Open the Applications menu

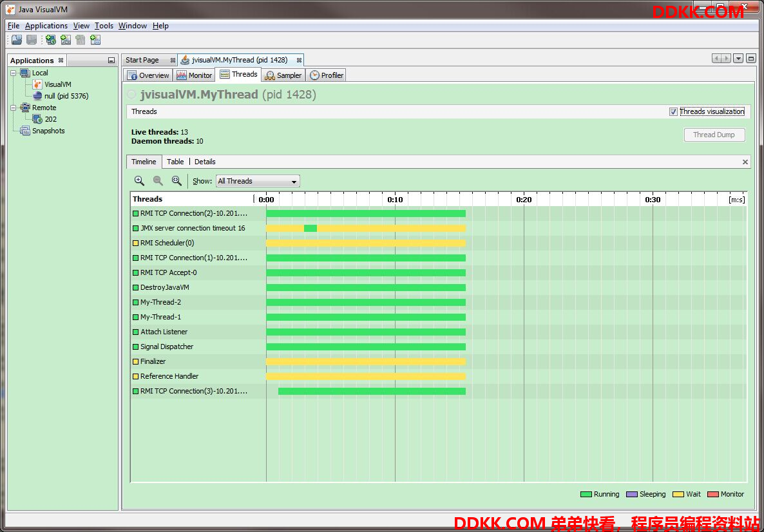(46, 26)
